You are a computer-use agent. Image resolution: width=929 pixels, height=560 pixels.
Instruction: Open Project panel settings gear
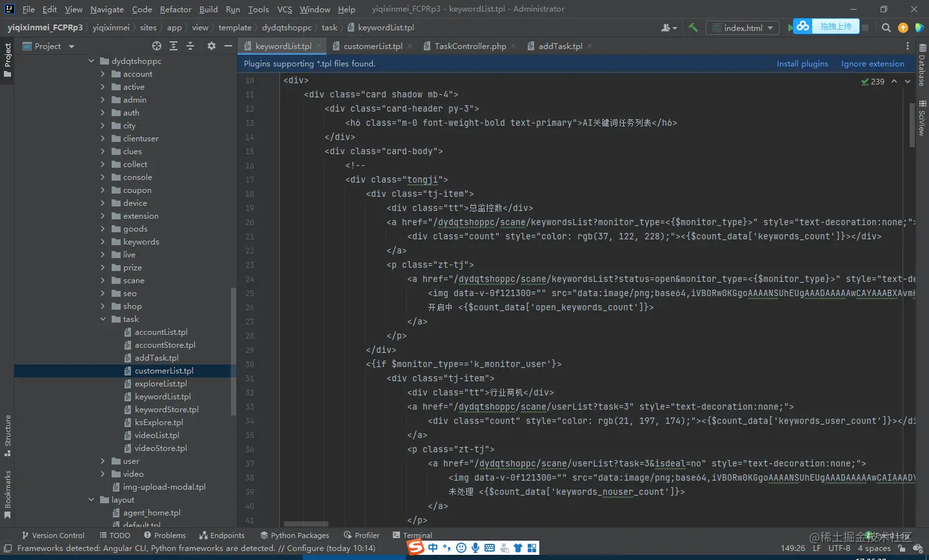click(x=212, y=46)
